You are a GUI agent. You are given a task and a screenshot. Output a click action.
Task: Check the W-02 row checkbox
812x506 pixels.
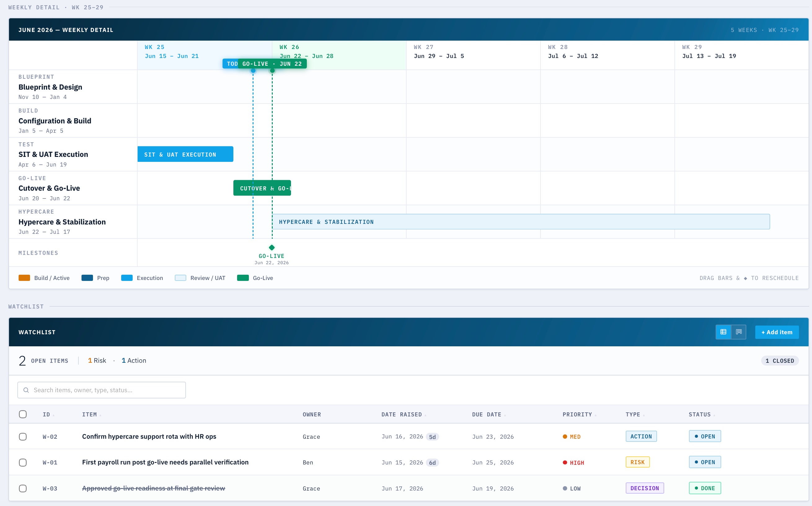(23, 437)
